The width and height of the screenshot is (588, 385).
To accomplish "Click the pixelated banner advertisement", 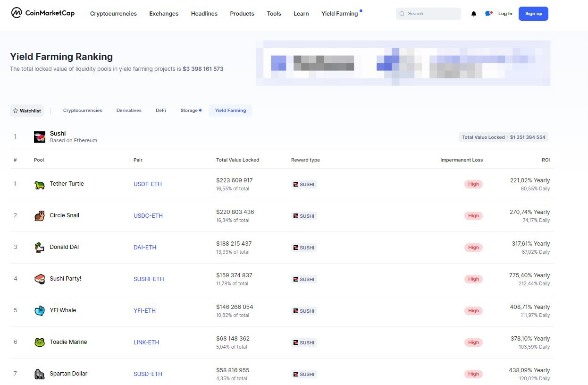I will tap(403, 63).
